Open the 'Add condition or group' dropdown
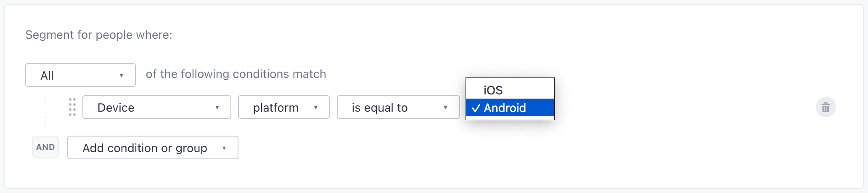This screenshot has width=868, height=193. tap(153, 148)
